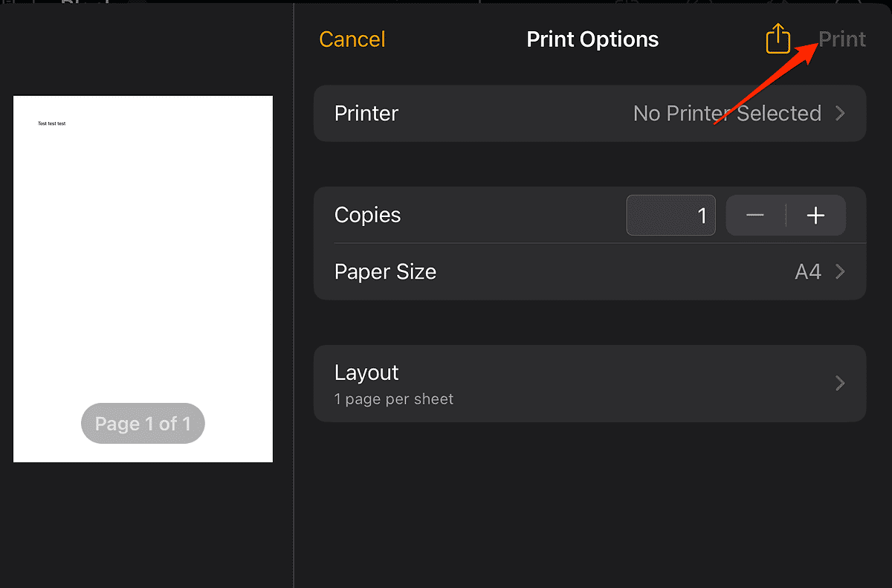Tap the Print Options title

click(x=592, y=39)
